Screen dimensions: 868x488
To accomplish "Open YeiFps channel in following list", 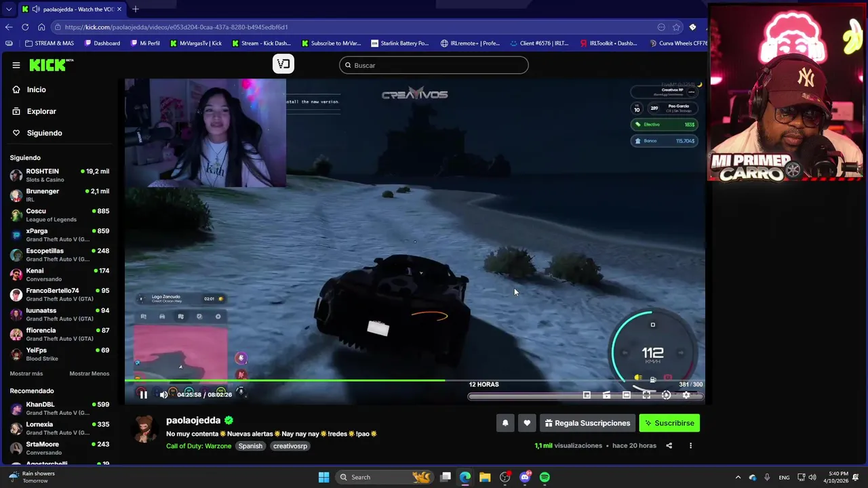I will coord(60,354).
